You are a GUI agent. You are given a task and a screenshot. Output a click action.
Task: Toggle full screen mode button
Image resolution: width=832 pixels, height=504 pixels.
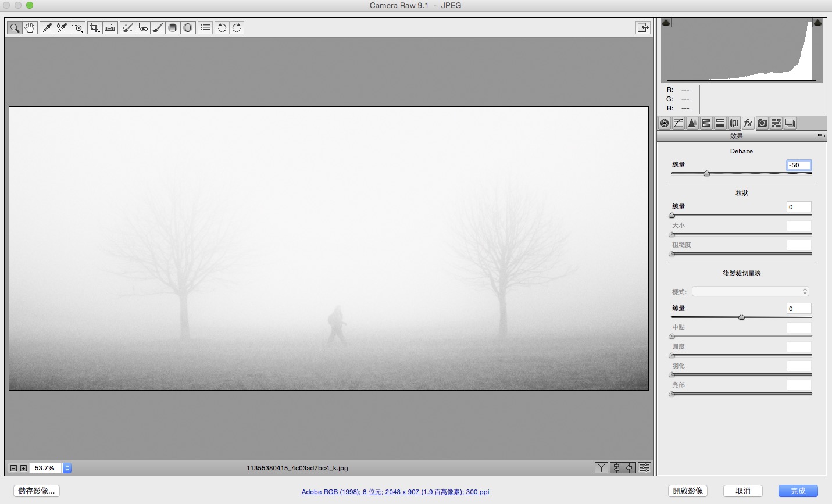click(x=643, y=28)
